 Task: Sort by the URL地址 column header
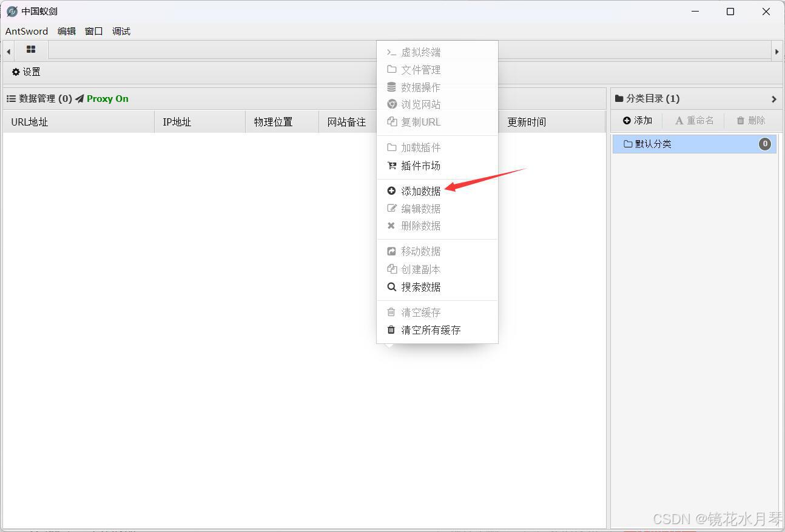[x=79, y=122]
